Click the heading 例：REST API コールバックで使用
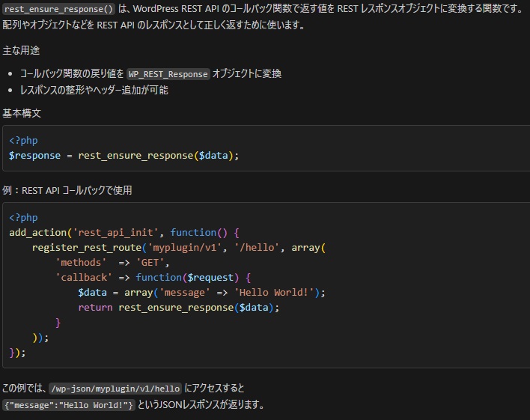 click(x=67, y=190)
